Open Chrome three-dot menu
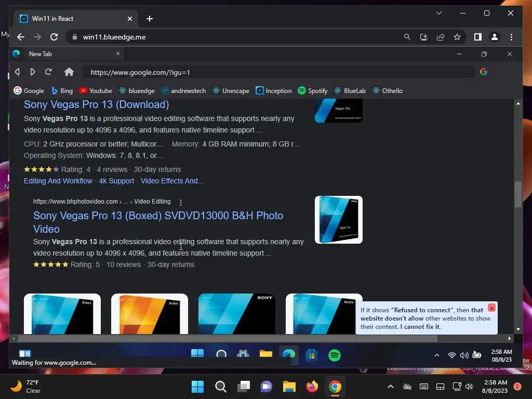Image resolution: width=532 pixels, height=399 pixels. (511, 37)
